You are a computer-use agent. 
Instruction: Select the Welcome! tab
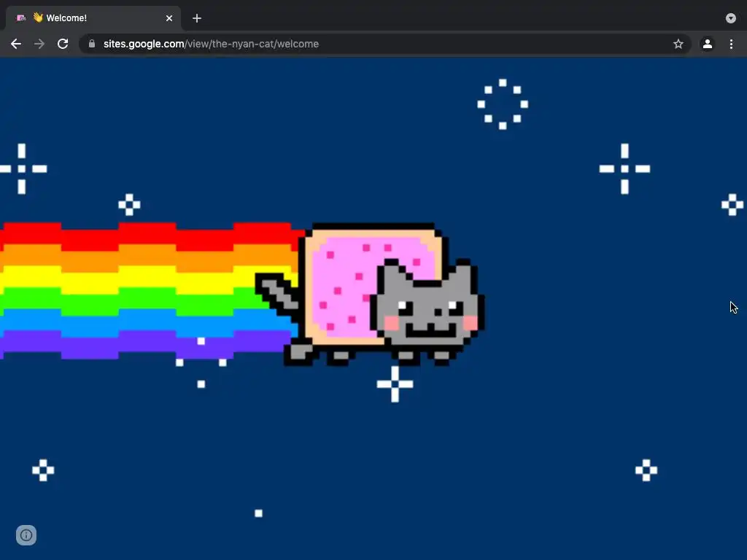click(93, 18)
